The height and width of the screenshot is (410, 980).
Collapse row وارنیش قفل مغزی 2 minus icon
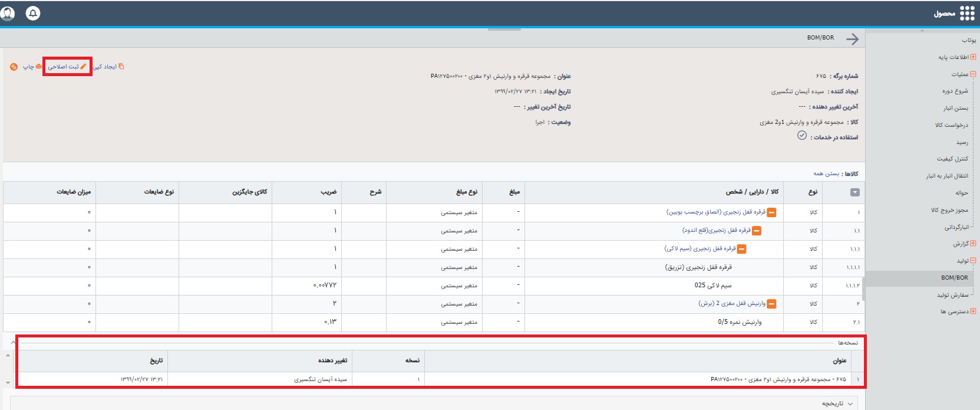coord(771,304)
